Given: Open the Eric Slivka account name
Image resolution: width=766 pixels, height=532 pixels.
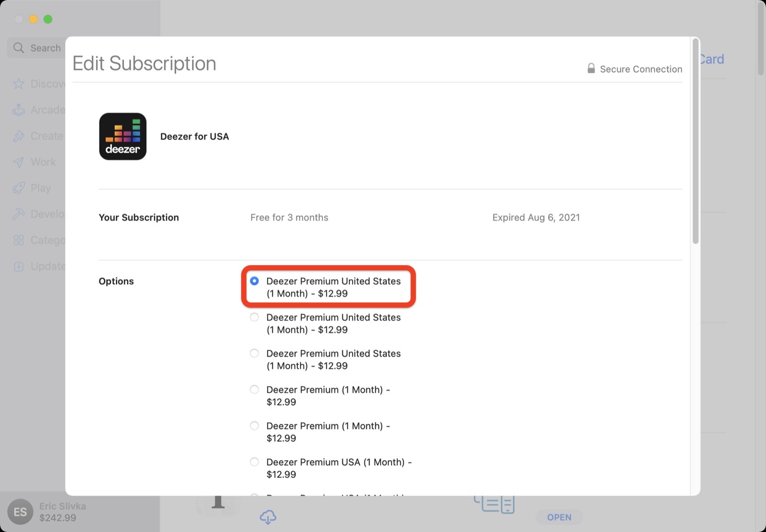Looking at the screenshot, I should 62,506.
